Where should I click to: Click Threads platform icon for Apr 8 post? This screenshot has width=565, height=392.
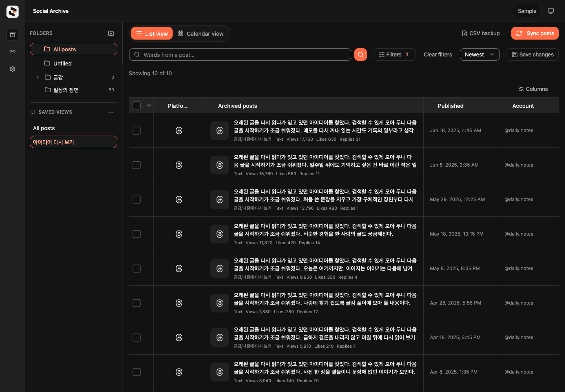click(179, 372)
